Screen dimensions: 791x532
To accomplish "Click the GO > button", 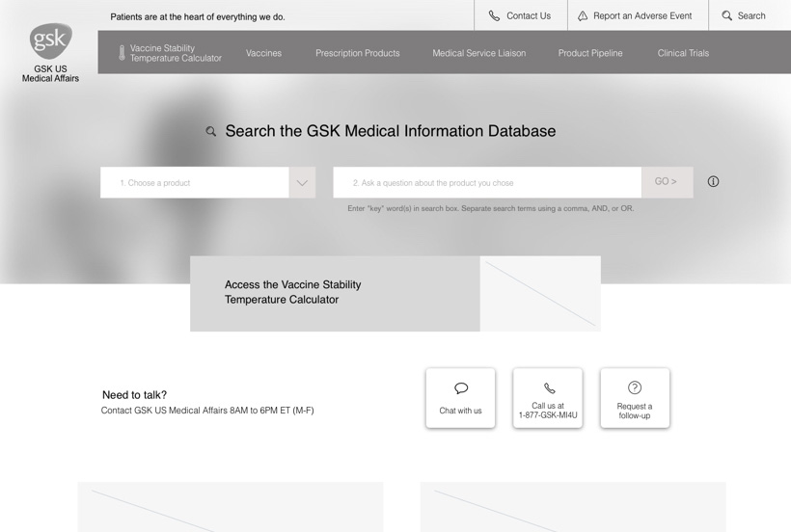I will click(x=667, y=182).
